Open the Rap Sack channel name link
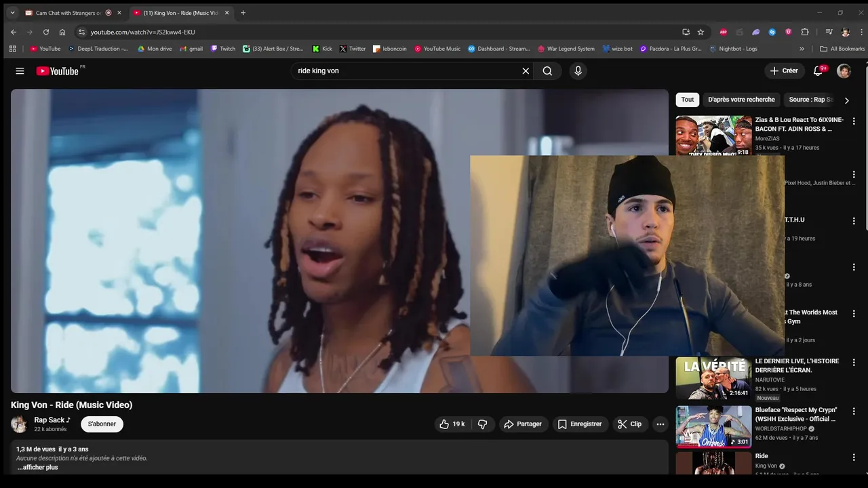Screen dimensions: 868x488 pyautogui.click(x=52, y=420)
